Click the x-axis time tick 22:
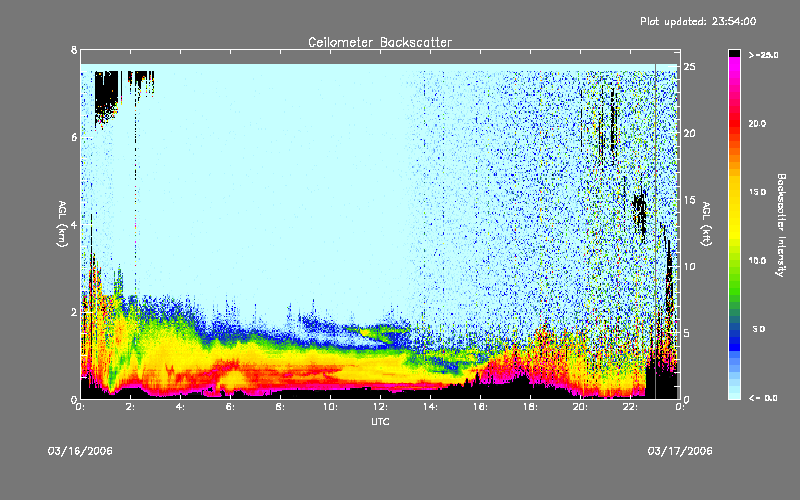 [630, 407]
